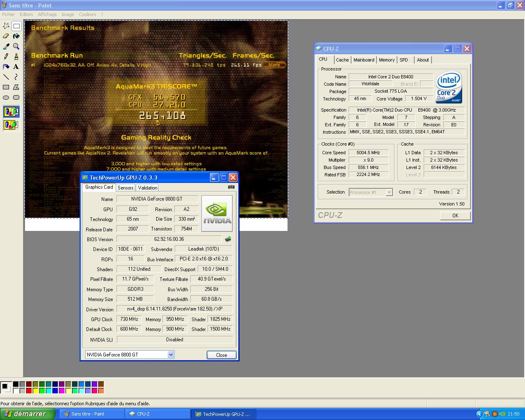Open the Couleurs menu
The height and width of the screenshot is (420, 525).
tap(87, 14)
